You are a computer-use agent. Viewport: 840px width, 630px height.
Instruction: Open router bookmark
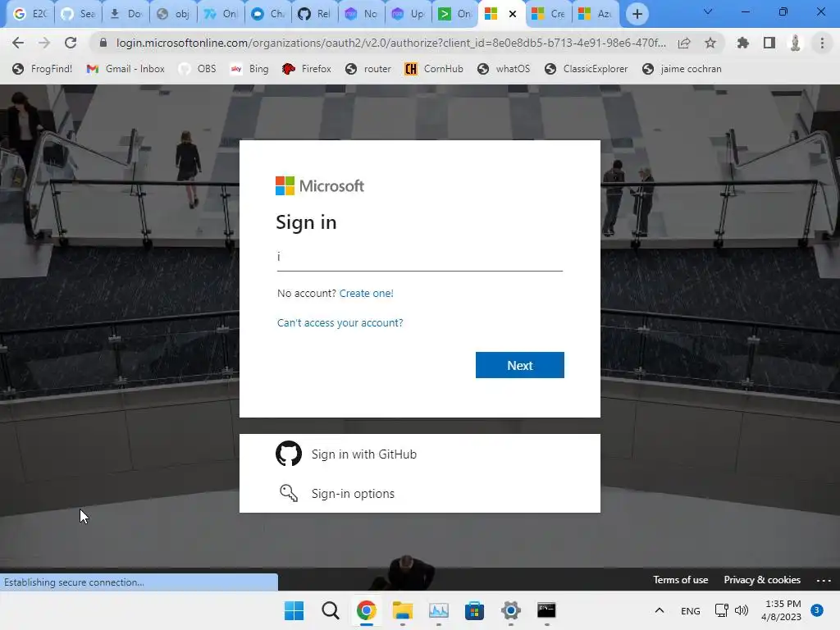tap(368, 69)
